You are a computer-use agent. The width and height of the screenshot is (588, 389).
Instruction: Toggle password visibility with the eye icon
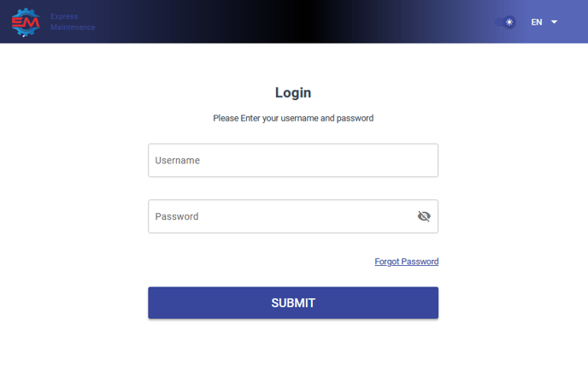pyautogui.click(x=424, y=216)
